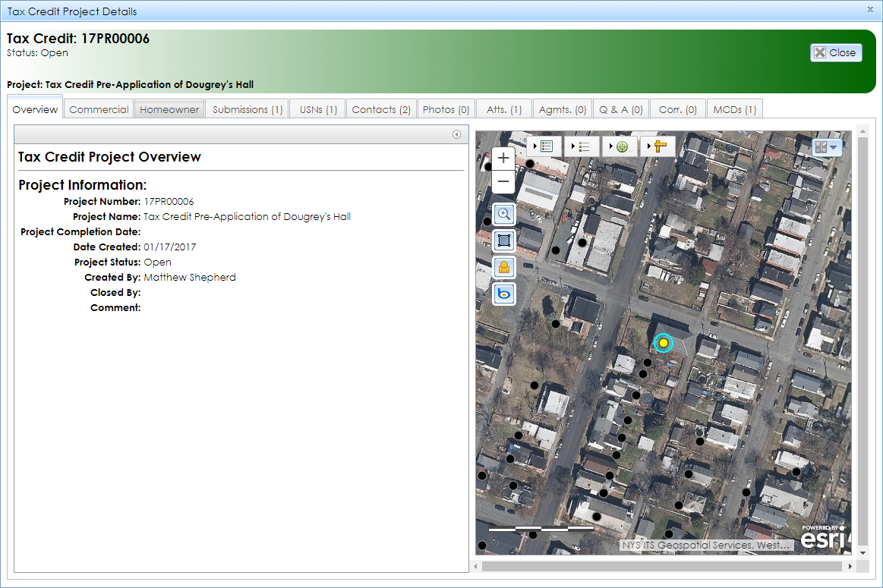Viewport: 883px width, 588px height.
Task: Expand the legend widget options arrow
Action: coord(537,146)
